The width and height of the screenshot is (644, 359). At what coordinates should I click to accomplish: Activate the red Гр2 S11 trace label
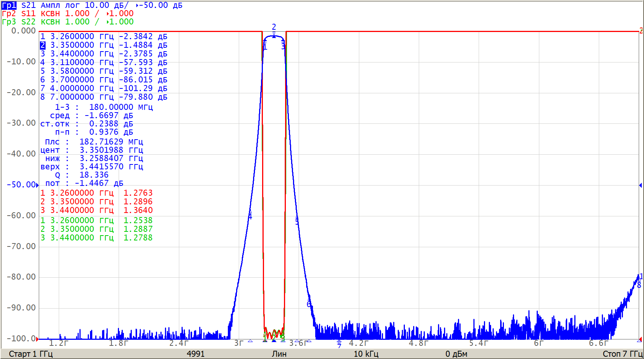point(9,14)
